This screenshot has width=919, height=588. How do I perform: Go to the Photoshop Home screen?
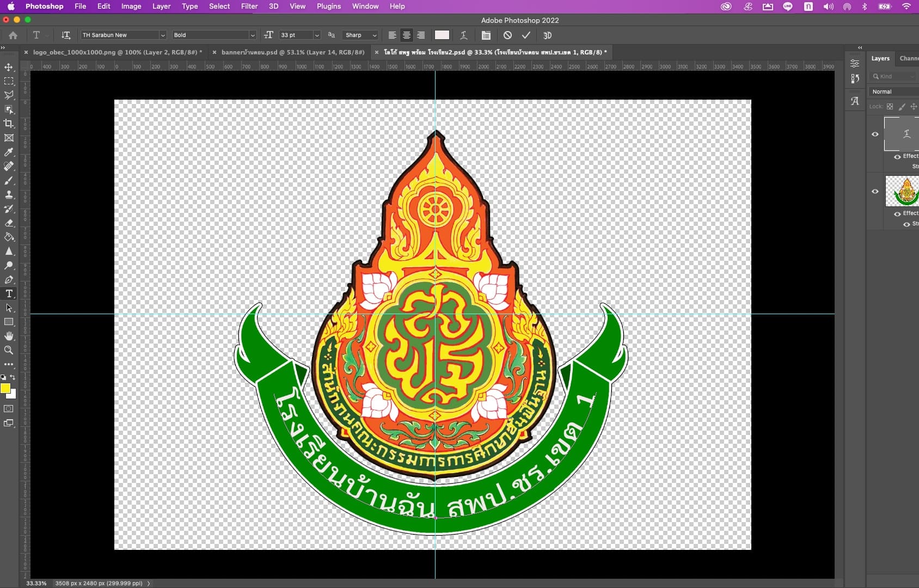pos(13,35)
